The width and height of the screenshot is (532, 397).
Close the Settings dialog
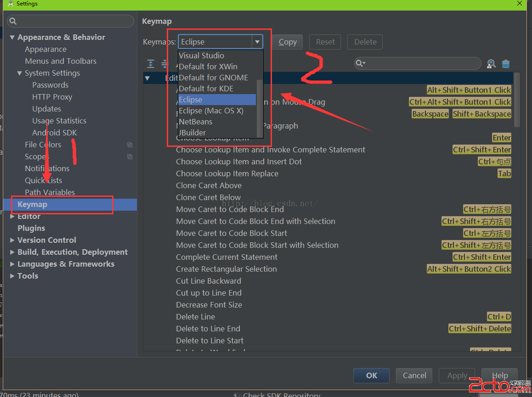coord(520,3)
